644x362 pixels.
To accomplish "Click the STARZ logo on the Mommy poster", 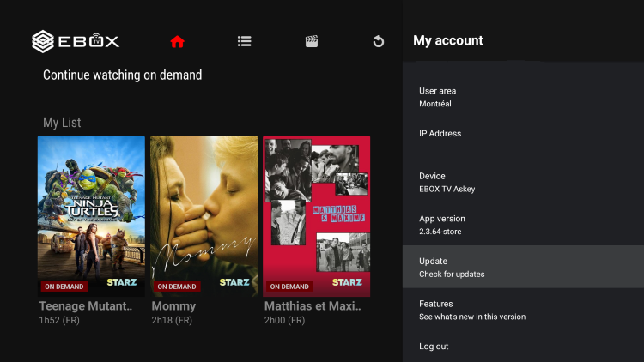I will [x=234, y=282].
